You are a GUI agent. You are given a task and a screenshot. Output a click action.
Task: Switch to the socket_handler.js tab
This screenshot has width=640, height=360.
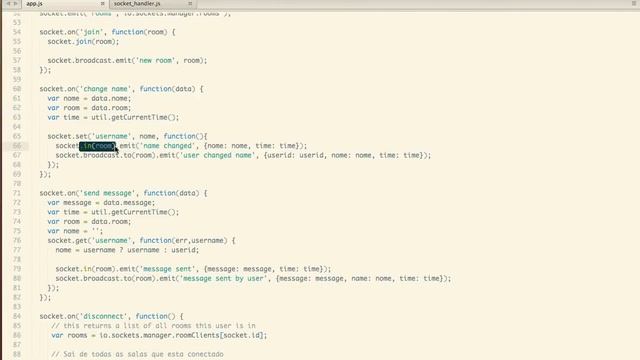coord(137,4)
